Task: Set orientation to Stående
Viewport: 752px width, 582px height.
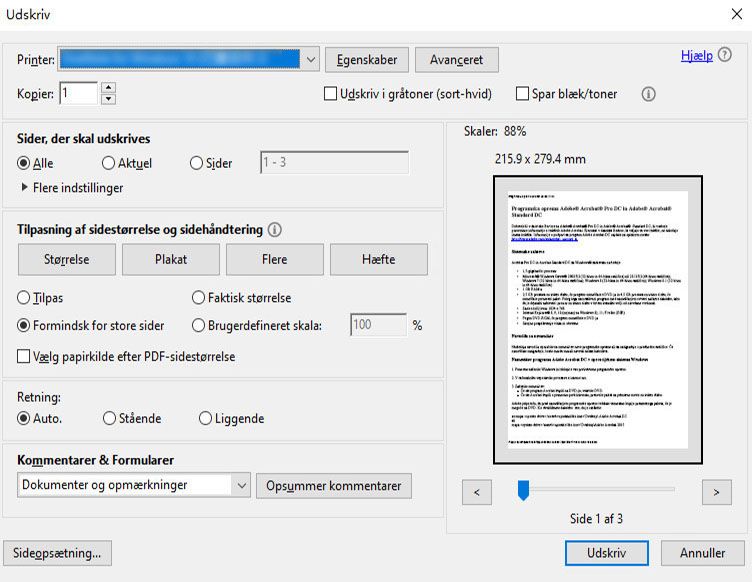Action: (109, 418)
